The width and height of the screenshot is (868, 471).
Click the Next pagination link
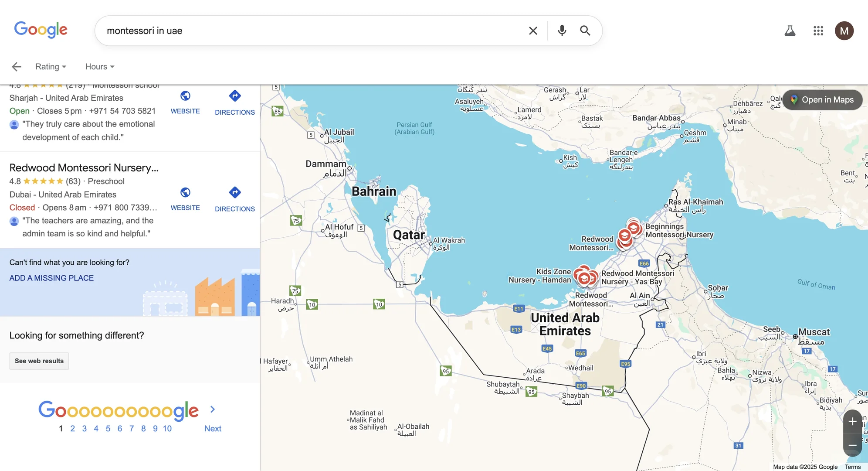click(213, 429)
